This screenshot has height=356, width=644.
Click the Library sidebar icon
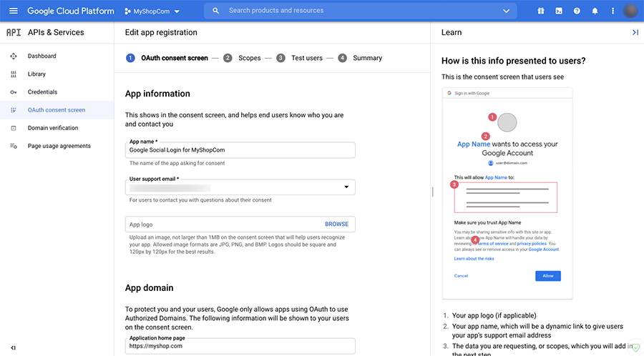tap(14, 74)
